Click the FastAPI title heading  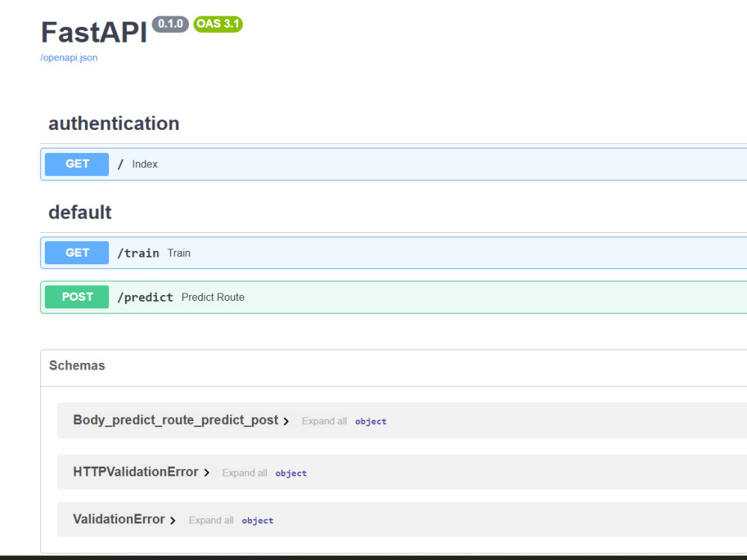point(94,32)
